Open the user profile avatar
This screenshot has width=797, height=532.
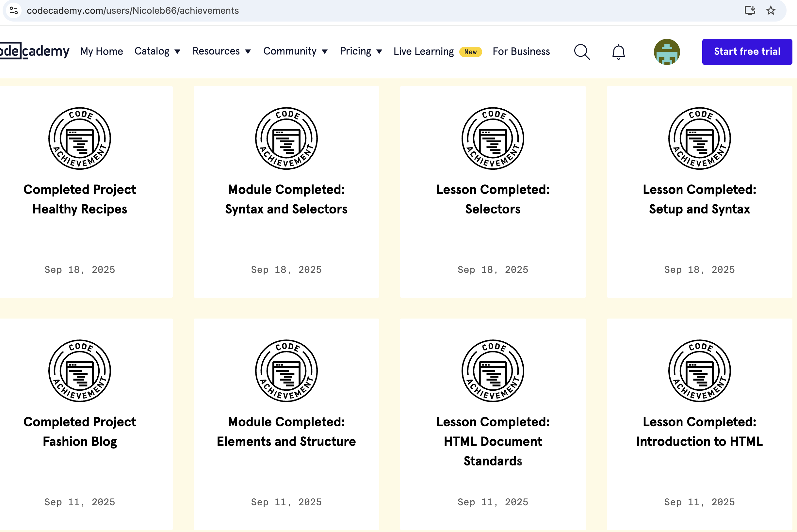point(667,52)
